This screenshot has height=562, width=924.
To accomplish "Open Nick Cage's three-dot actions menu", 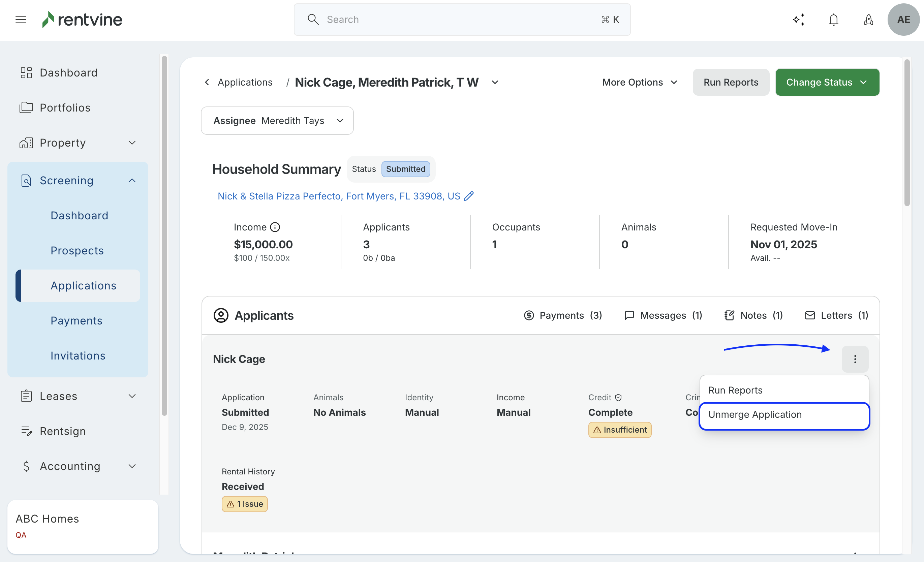I will pyautogui.click(x=855, y=359).
